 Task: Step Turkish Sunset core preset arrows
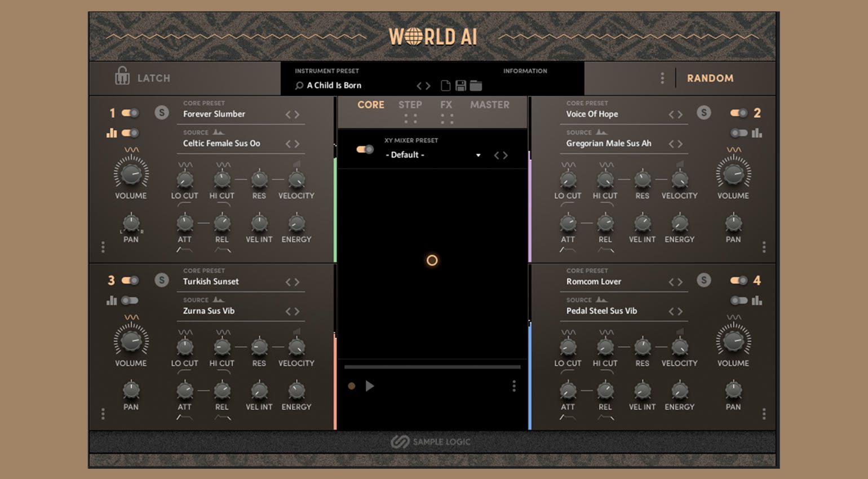tap(292, 282)
